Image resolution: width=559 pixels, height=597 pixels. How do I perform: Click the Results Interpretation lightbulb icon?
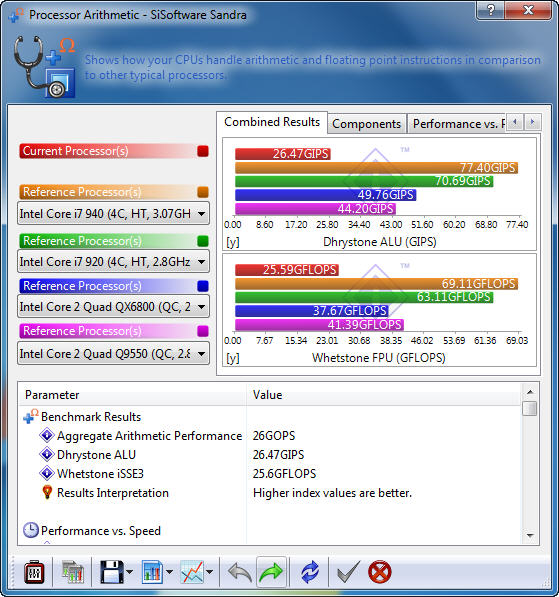[47, 492]
